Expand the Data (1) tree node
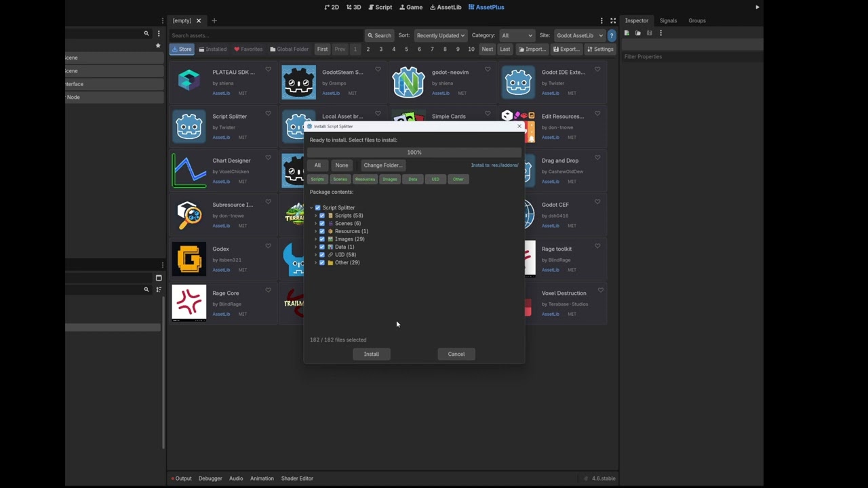Image resolution: width=868 pixels, height=488 pixels. (316, 247)
